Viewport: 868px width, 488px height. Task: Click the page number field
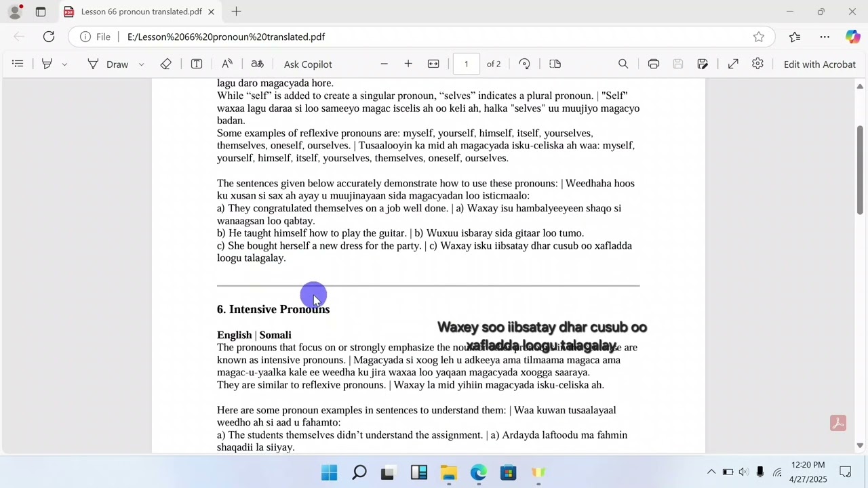pyautogui.click(x=467, y=64)
